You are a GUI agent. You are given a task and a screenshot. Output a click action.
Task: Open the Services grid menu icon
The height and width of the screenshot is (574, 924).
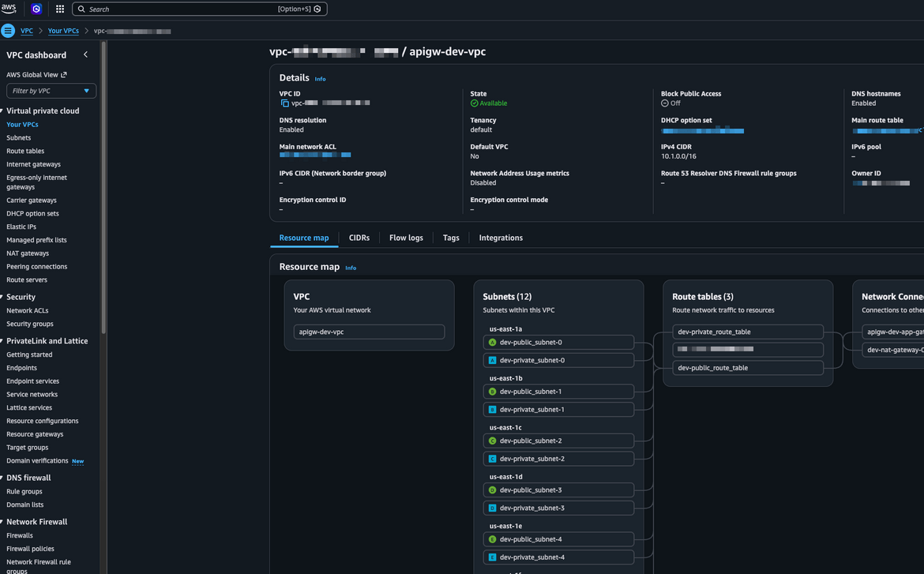[59, 9]
